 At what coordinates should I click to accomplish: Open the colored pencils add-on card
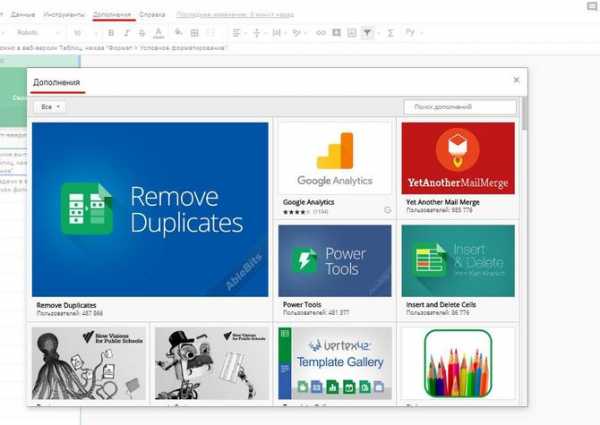[458, 363]
